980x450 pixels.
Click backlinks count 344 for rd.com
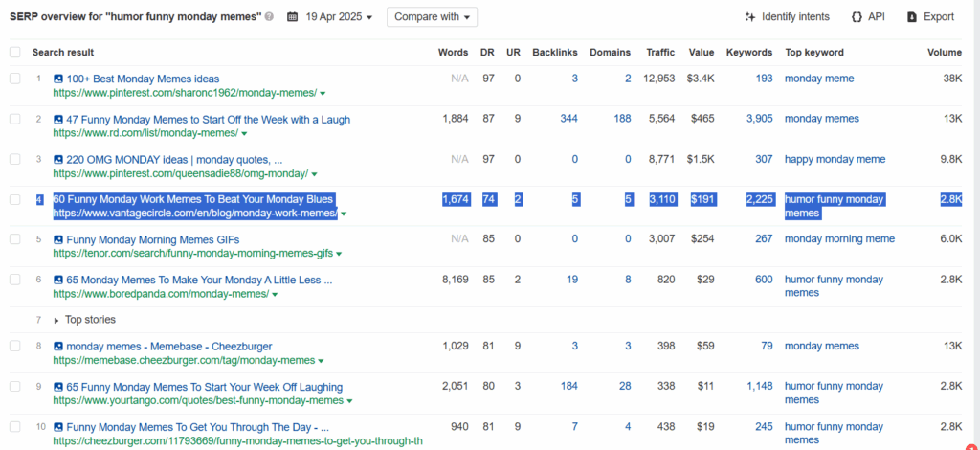[x=568, y=119]
